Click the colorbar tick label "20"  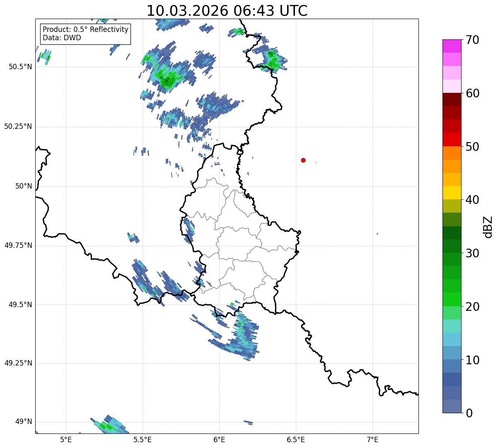click(x=472, y=307)
